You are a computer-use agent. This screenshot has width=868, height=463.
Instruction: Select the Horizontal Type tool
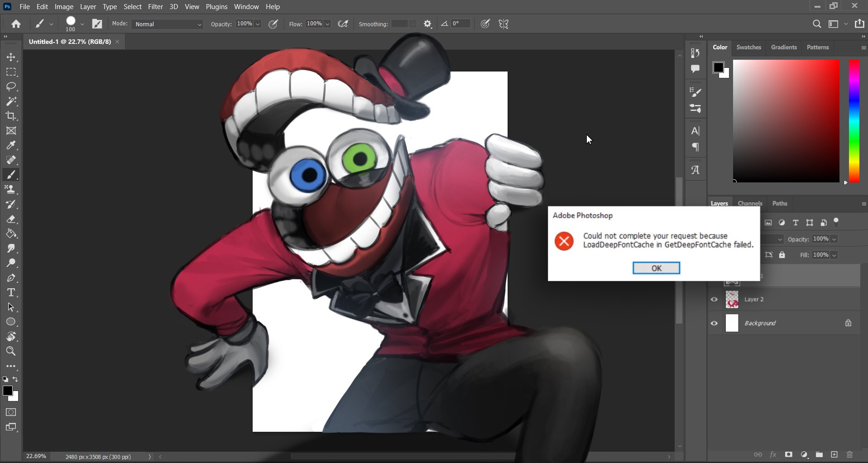pos(11,292)
